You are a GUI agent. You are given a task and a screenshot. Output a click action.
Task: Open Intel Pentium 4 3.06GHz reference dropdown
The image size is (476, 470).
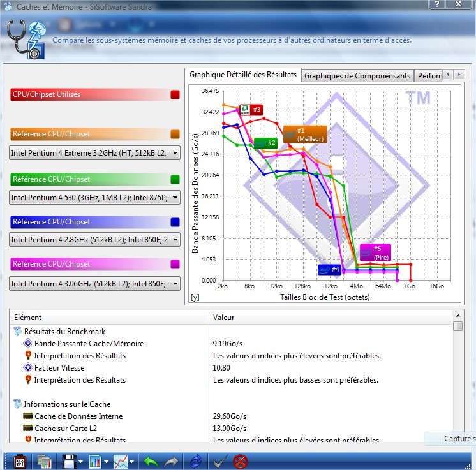pos(94,284)
